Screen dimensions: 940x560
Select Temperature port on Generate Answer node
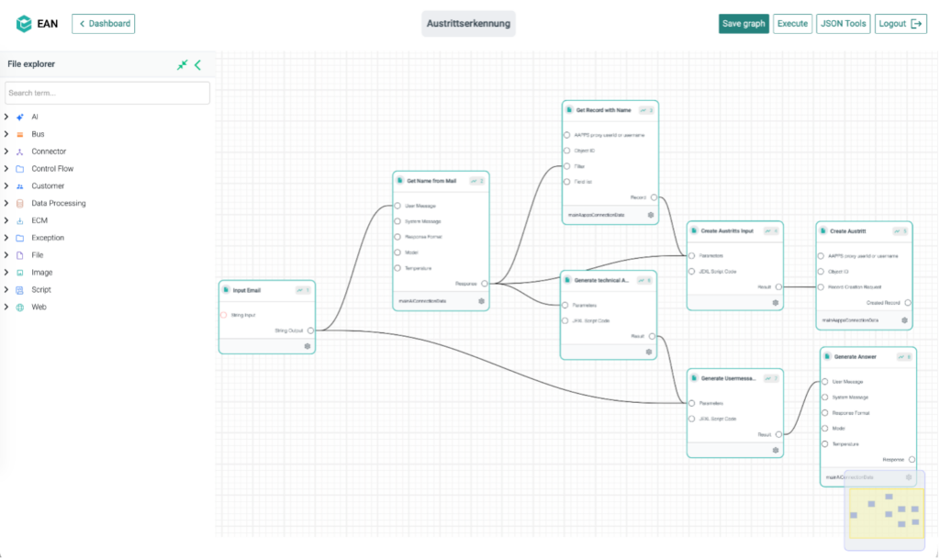click(x=825, y=444)
